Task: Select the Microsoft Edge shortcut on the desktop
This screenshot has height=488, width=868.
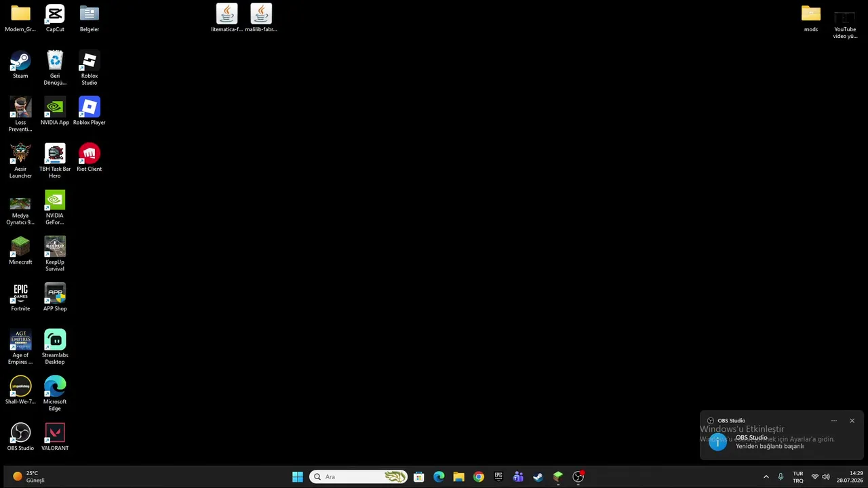Action: [x=55, y=394]
